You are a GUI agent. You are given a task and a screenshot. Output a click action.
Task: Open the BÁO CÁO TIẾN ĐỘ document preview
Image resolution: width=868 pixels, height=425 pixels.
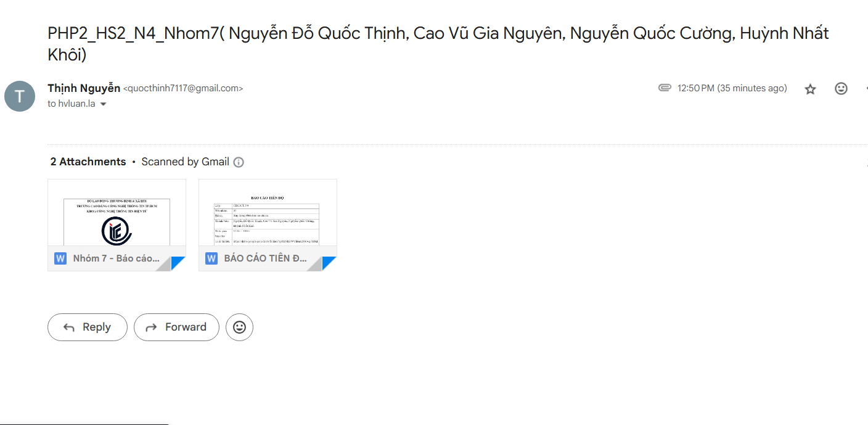[x=268, y=225]
